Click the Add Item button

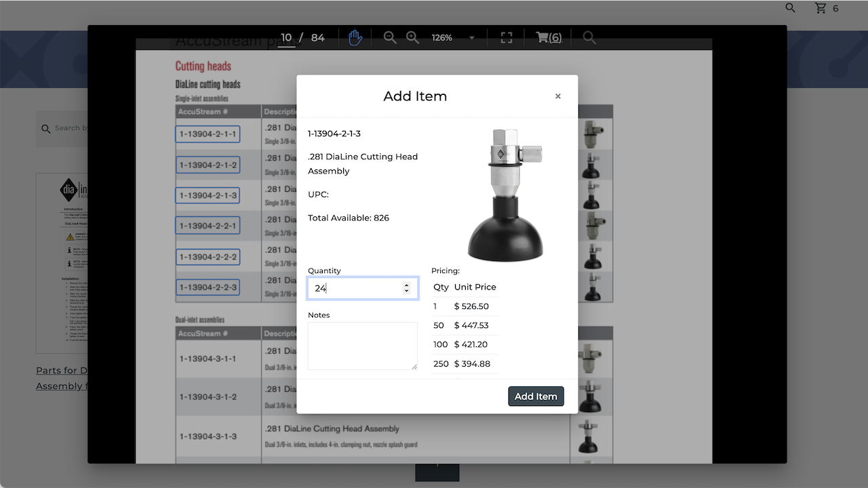pos(536,396)
